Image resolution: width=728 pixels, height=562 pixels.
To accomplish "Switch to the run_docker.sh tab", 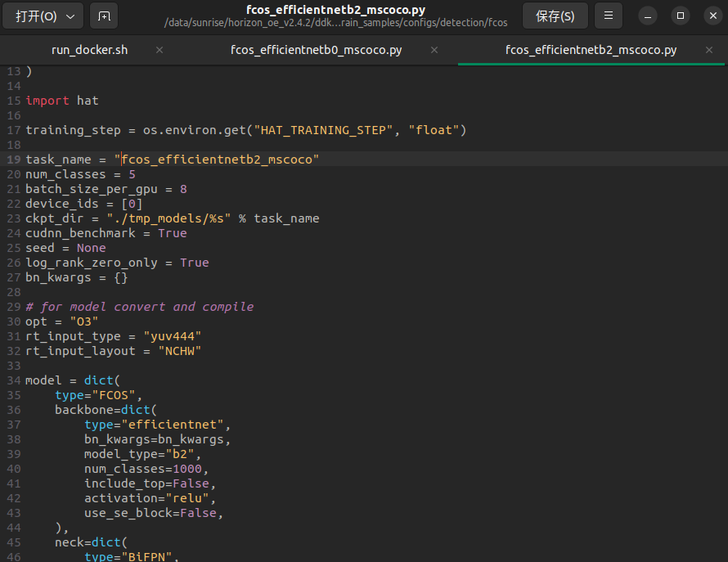I will click(x=90, y=50).
